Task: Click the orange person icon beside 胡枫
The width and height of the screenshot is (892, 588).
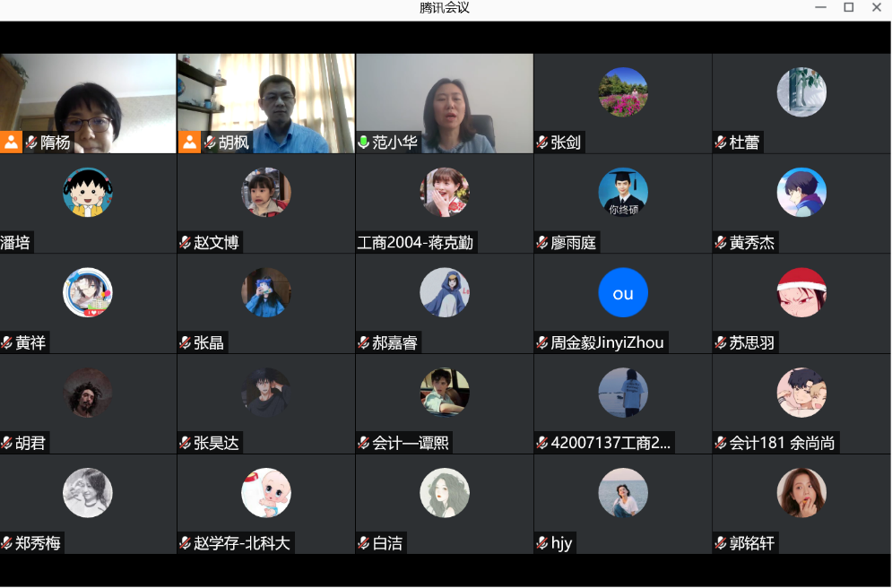Action: pos(190,142)
